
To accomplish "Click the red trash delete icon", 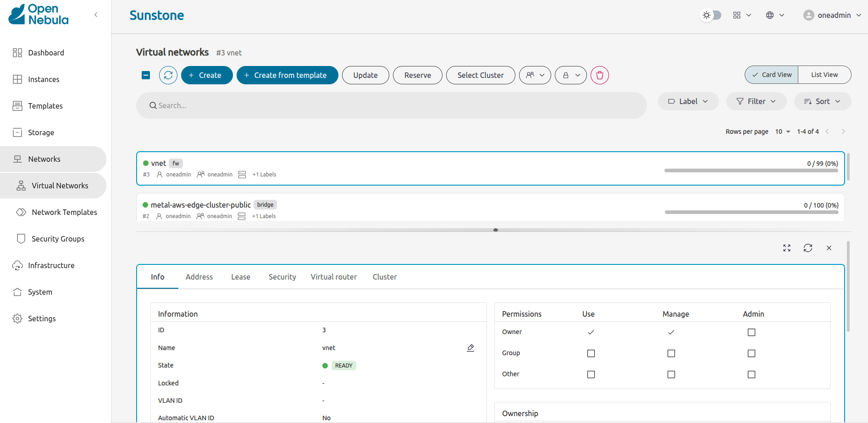I will [599, 75].
